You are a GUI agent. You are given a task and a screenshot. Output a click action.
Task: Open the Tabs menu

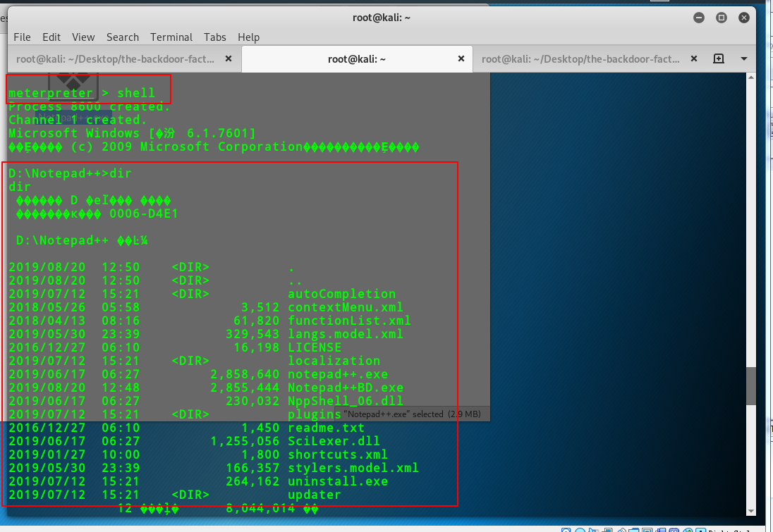[x=215, y=37]
